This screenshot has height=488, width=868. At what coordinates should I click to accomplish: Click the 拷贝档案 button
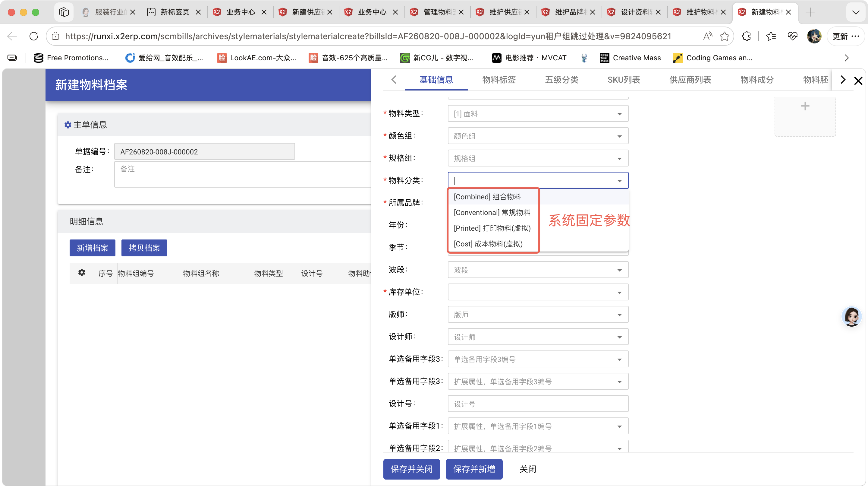[x=144, y=248]
